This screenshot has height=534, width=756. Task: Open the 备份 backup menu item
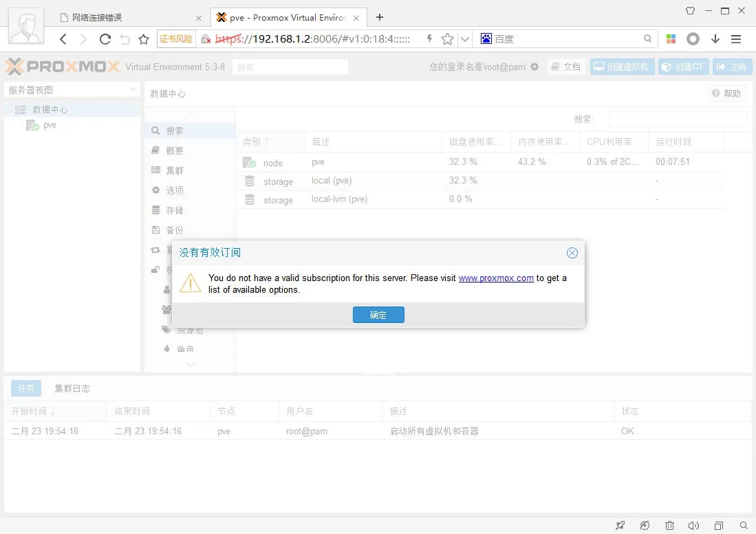click(x=190, y=230)
